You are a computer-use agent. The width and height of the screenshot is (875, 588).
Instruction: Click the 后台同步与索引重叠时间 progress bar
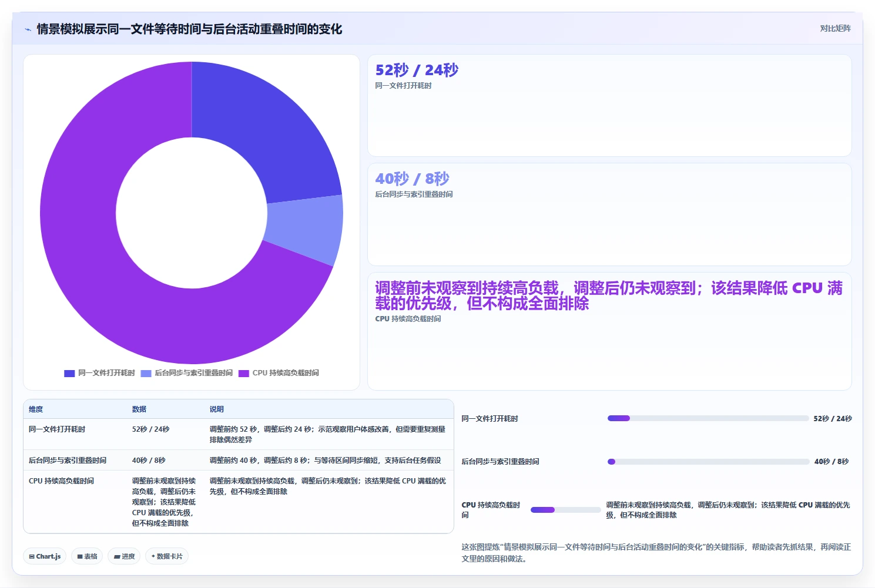pos(708,462)
